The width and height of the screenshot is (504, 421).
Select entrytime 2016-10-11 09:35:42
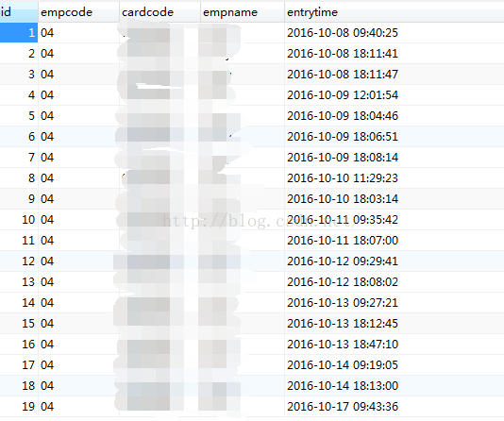[343, 220]
